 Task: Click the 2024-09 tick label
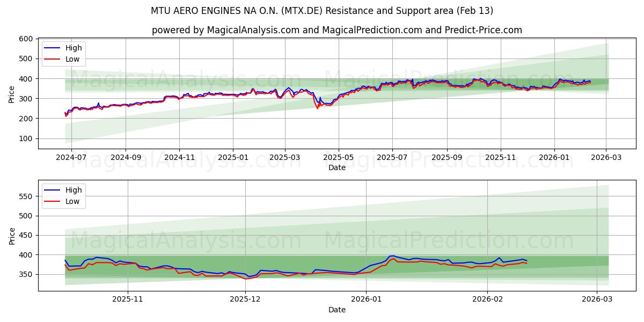click(126, 158)
